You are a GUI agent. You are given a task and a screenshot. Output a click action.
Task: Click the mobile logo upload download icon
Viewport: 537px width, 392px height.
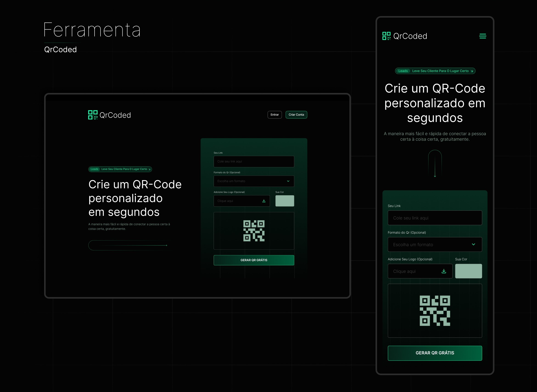pos(444,271)
